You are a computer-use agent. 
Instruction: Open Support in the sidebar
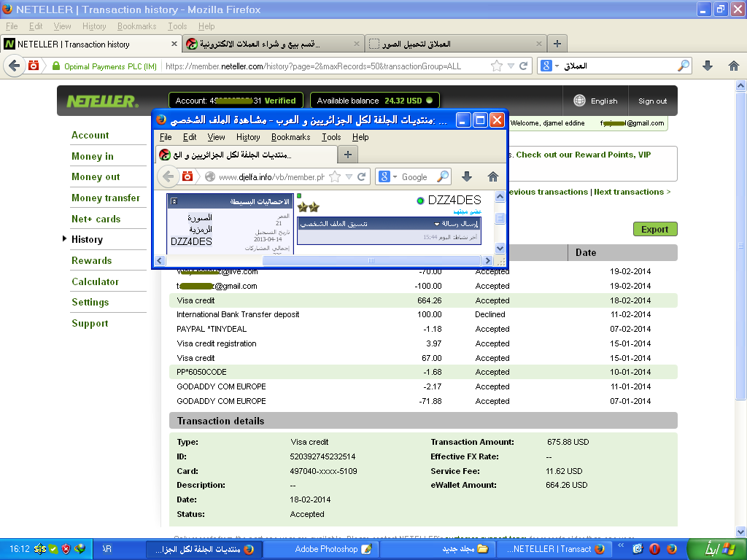(x=90, y=323)
